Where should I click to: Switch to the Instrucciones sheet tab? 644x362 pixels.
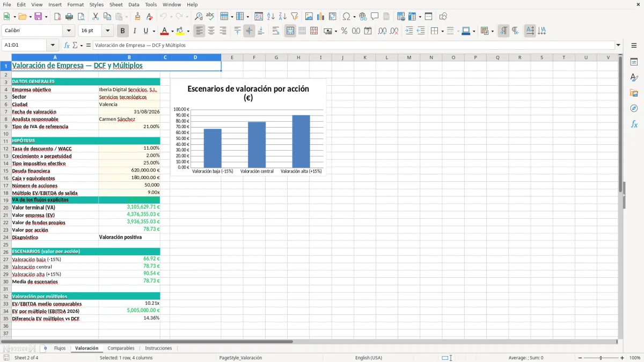point(158,348)
